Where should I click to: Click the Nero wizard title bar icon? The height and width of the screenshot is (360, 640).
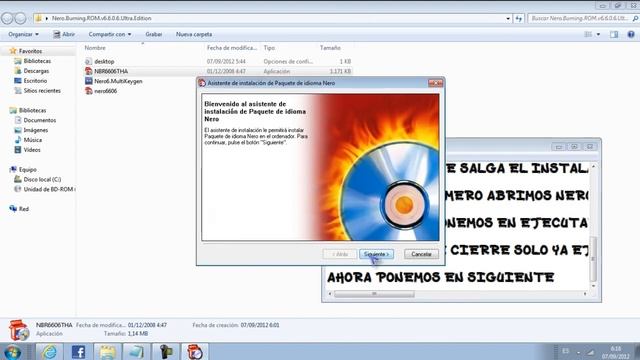pos(202,83)
